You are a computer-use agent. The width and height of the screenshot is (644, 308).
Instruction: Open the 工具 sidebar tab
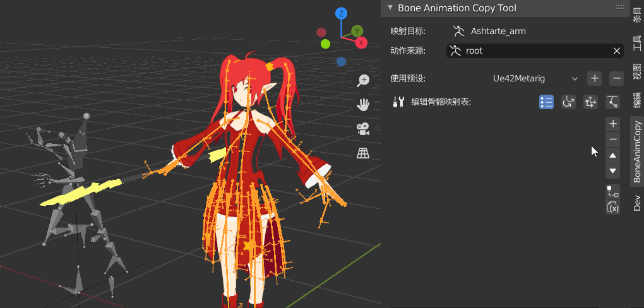click(637, 43)
